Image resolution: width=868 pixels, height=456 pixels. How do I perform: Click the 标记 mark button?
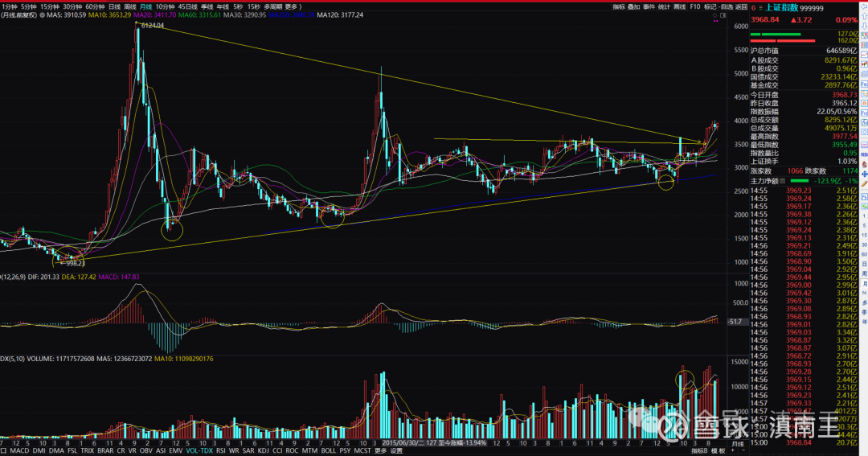[x=710, y=6]
